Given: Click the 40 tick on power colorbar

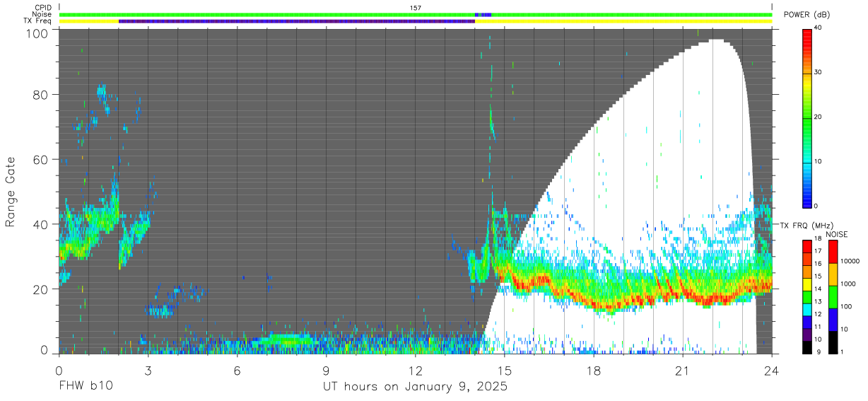Looking at the screenshot, I should [x=817, y=28].
